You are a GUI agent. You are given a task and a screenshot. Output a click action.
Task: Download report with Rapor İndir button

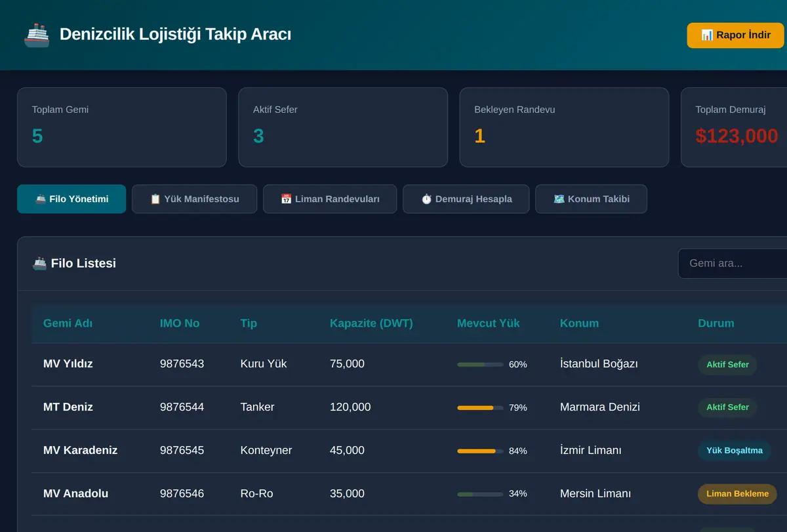click(x=735, y=35)
